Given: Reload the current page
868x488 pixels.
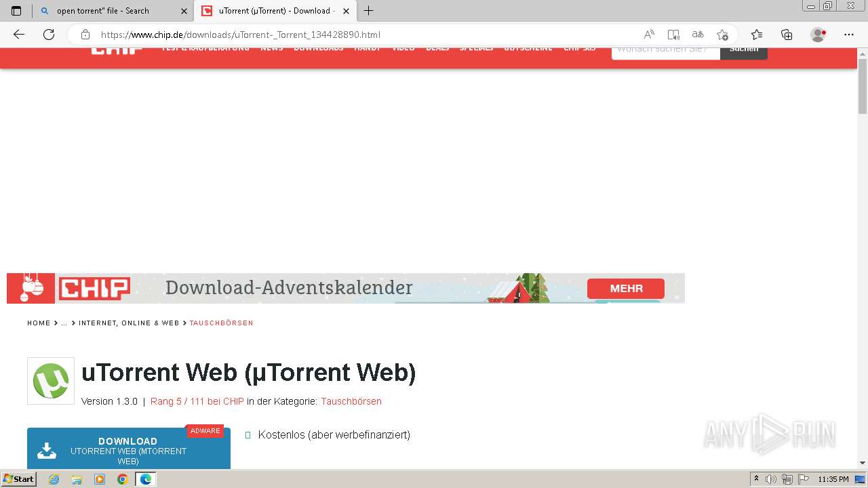Looking at the screenshot, I should coord(49,35).
